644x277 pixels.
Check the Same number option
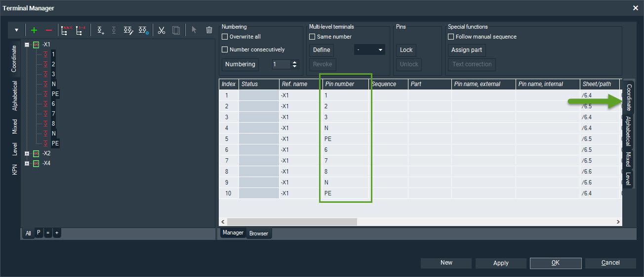coord(312,37)
